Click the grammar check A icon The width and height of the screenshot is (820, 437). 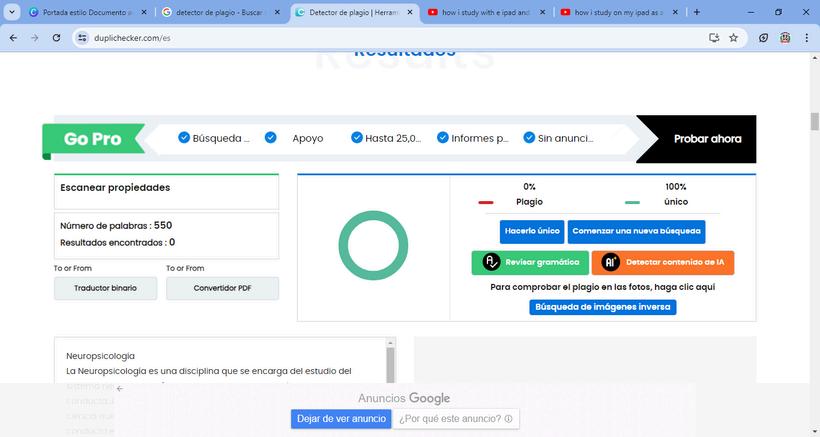point(491,262)
